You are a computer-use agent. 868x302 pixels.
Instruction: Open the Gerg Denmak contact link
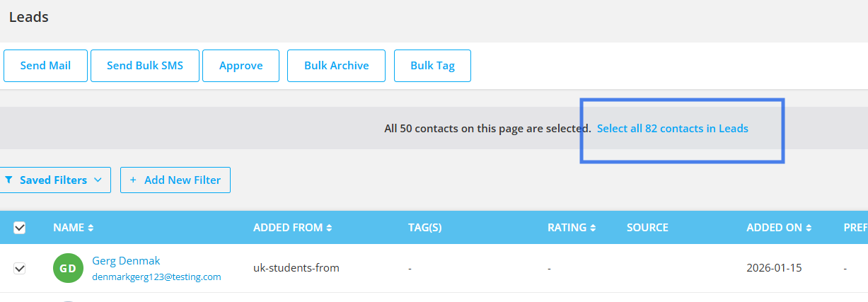point(126,261)
